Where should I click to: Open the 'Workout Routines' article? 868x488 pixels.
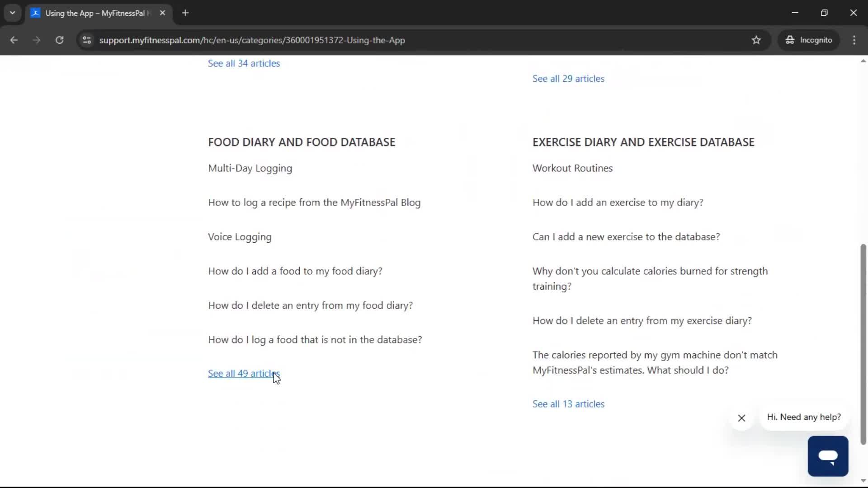point(572,168)
